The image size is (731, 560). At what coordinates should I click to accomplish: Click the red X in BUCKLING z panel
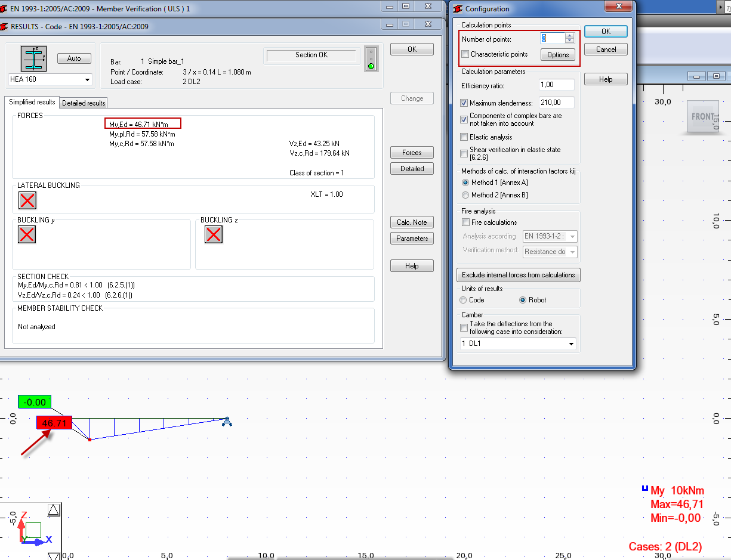(214, 234)
